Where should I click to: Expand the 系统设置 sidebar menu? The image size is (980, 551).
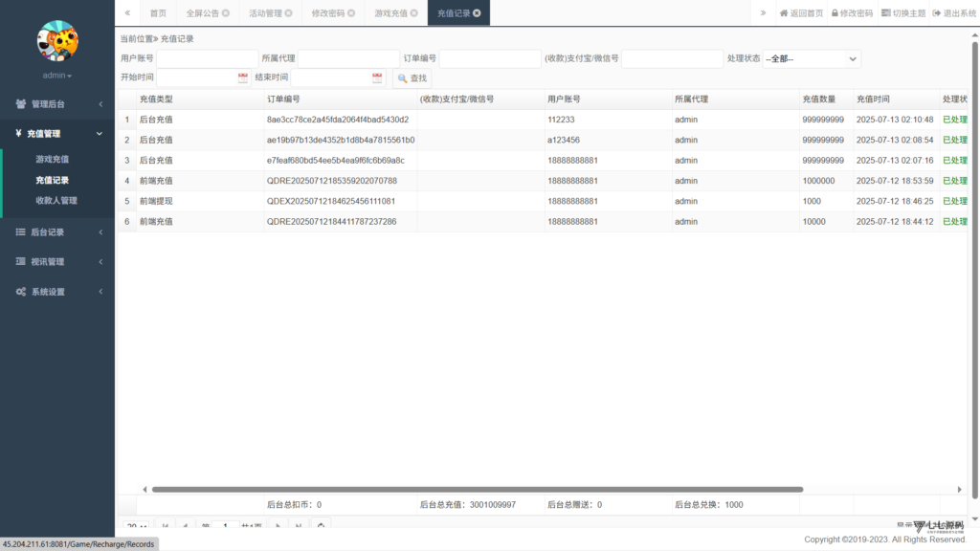57,292
